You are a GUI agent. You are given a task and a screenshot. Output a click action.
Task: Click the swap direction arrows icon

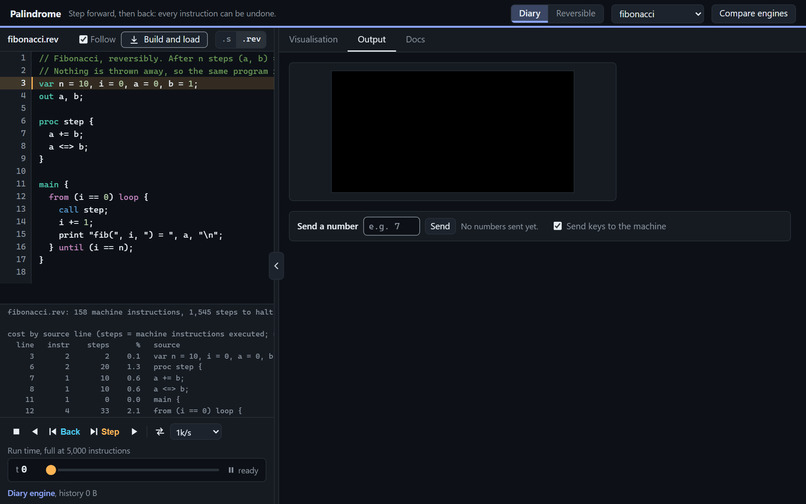pyautogui.click(x=160, y=431)
